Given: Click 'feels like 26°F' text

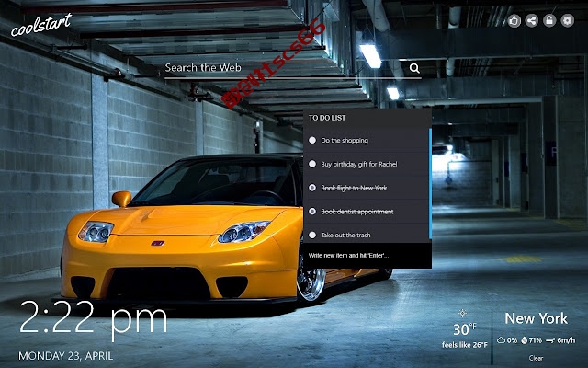Looking at the screenshot, I should [465, 345].
